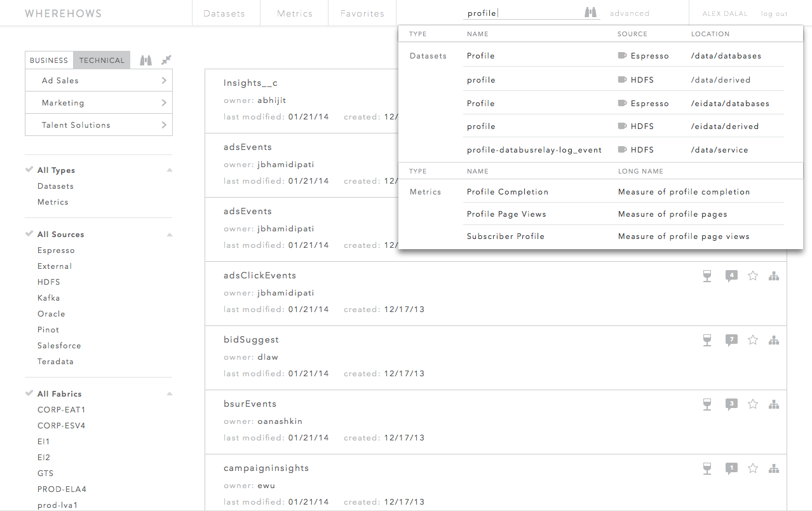
Task: Open the hierarchy icon for bidSuggest
Action: coord(774,340)
